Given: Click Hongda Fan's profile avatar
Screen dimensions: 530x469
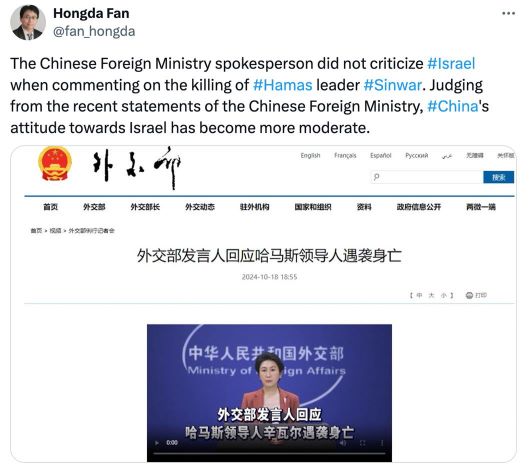Looking at the screenshot, I should [28, 23].
